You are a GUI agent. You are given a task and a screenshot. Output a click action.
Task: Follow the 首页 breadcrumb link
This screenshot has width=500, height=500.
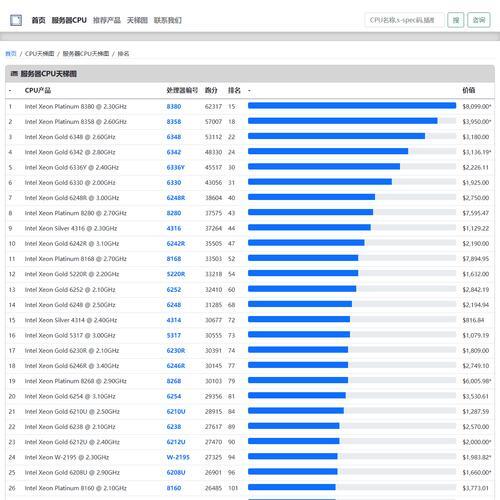pyautogui.click(x=11, y=54)
